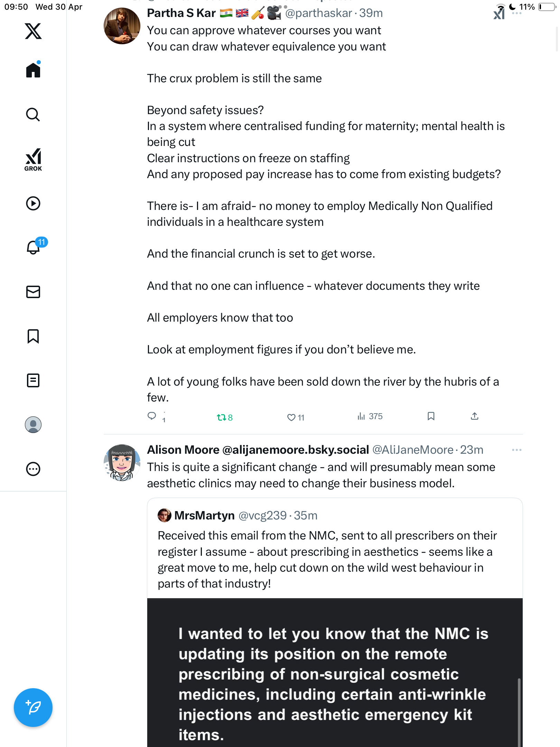Bookmark Partha S Kar's post
This screenshot has height=747, width=560.
(431, 416)
